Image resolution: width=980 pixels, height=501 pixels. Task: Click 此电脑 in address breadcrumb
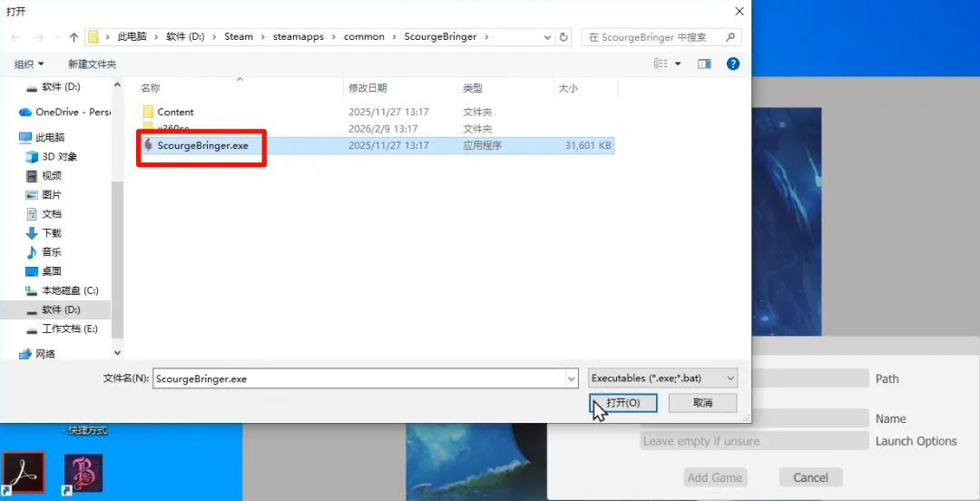pyautogui.click(x=132, y=37)
